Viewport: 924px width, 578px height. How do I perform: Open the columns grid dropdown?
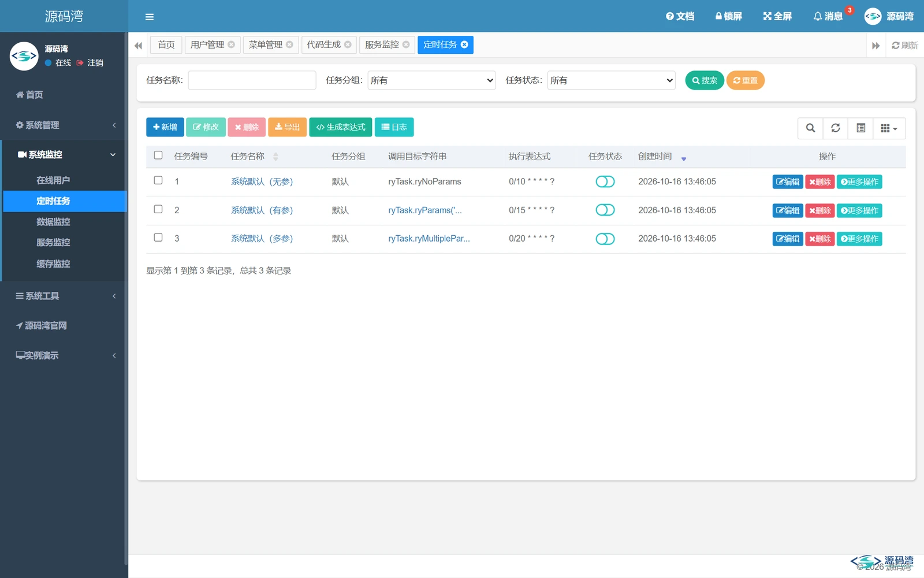[889, 128]
